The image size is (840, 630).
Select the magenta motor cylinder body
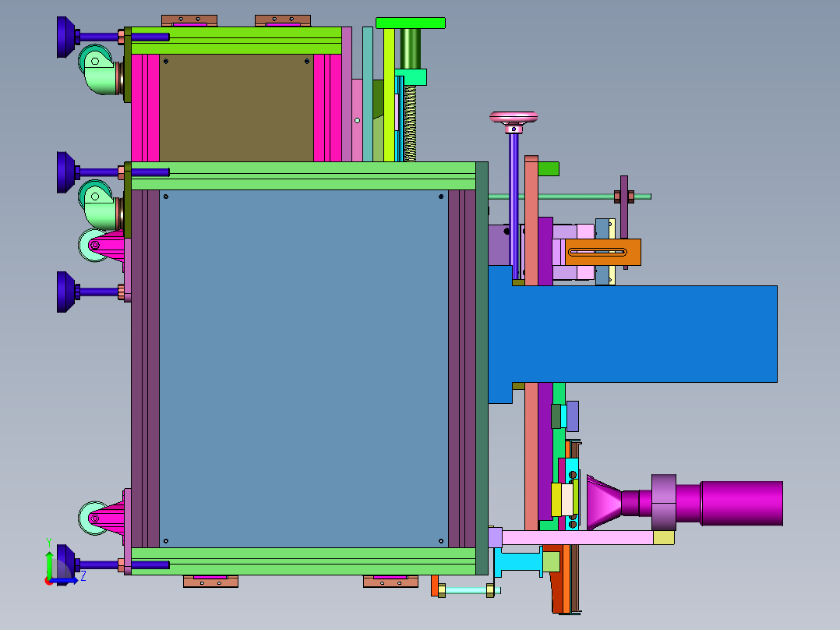(742, 503)
